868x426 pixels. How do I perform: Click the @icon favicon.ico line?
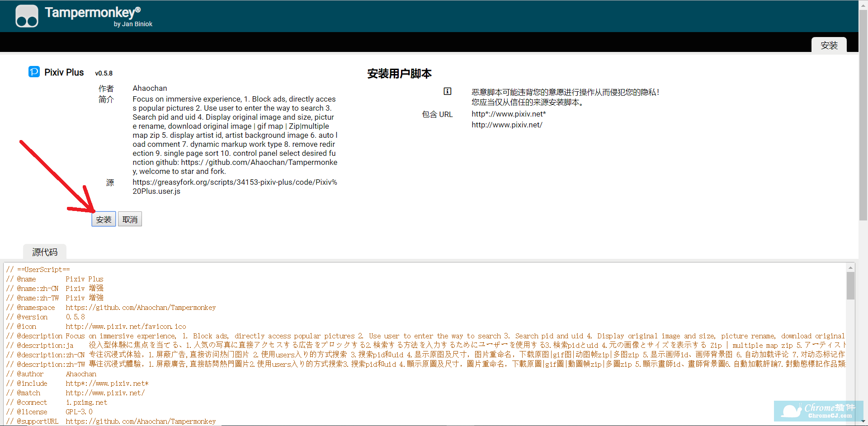click(x=96, y=326)
